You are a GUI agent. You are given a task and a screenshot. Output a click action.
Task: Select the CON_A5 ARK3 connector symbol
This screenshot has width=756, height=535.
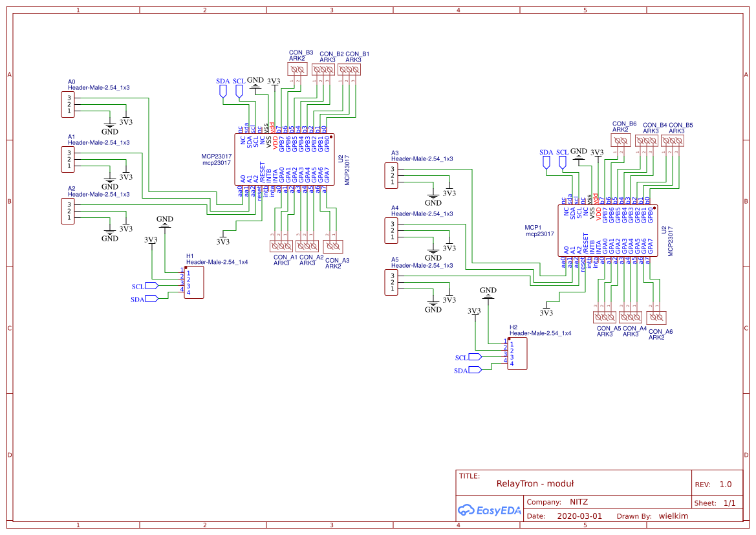(x=605, y=317)
